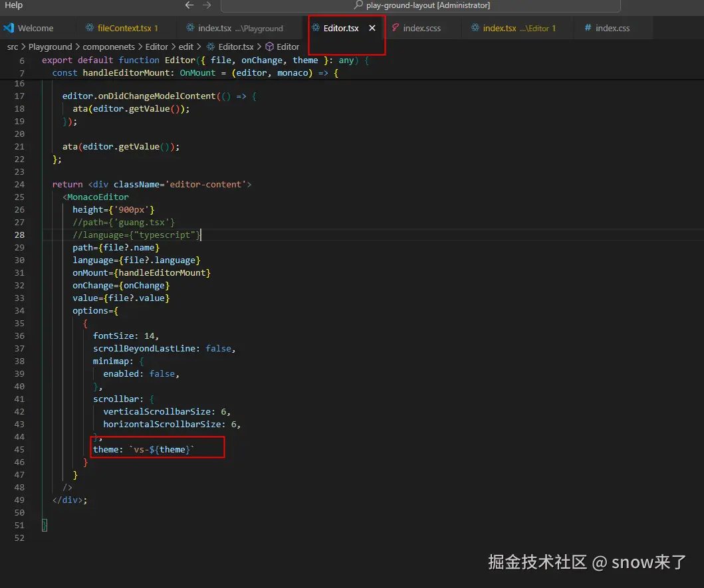The width and height of the screenshot is (704, 588).
Task: Click commented language typescript line
Action: coord(136,235)
